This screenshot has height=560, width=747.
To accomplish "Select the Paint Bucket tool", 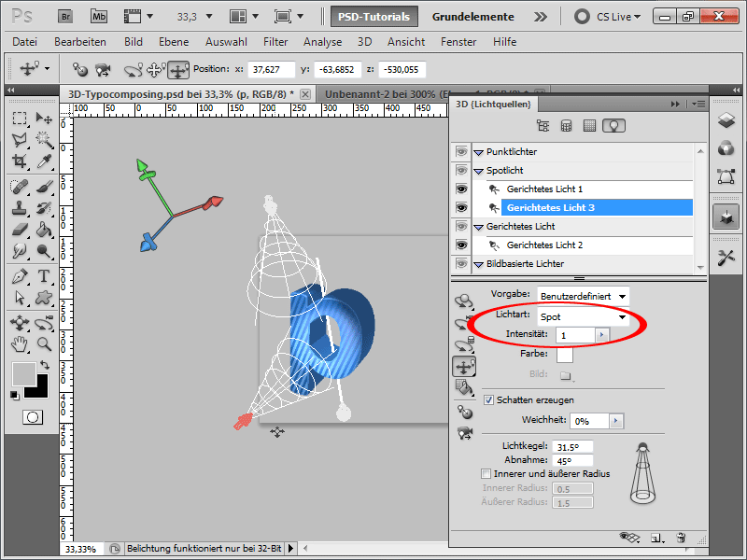I will pos(44,230).
